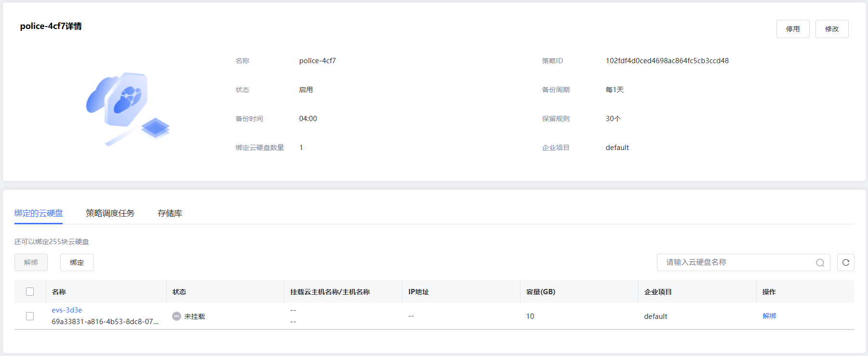Switch to the 绑定的云硬盘 tab
The width and height of the screenshot is (868, 356).
click(x=39, y=213)
